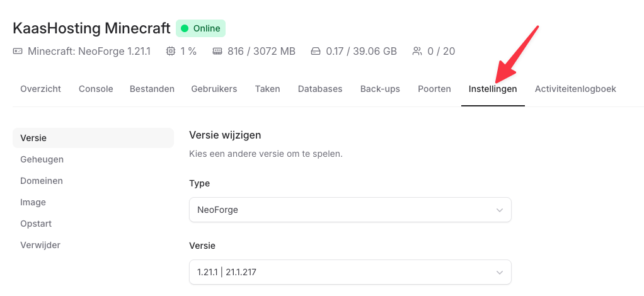Open the Activiteitenlogboek tab
644x296 pixels.
point(575,89)
